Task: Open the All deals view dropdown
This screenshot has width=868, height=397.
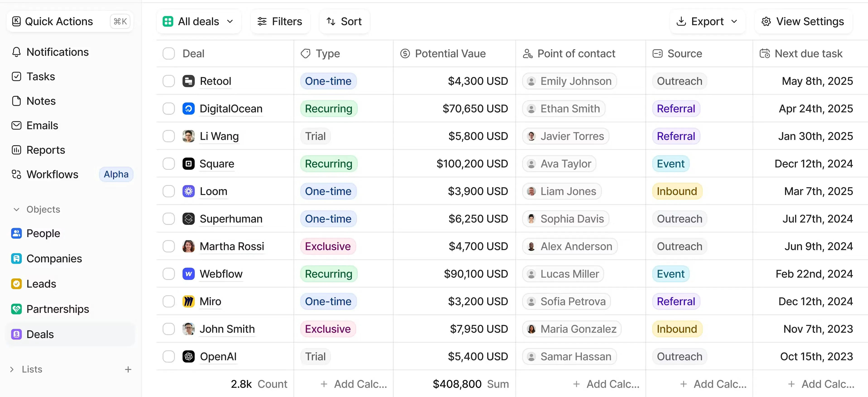Action: click(198, 22)
